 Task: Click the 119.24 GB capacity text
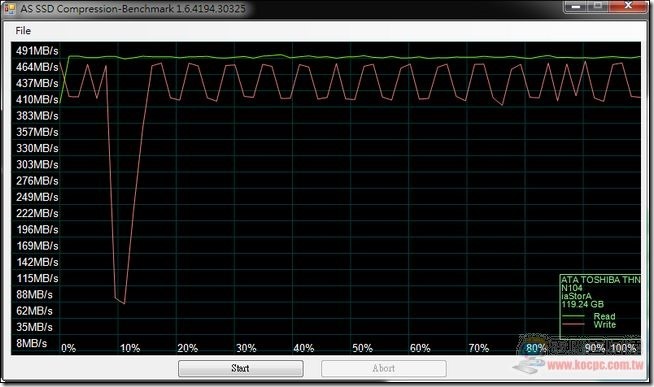click(582, 304)
